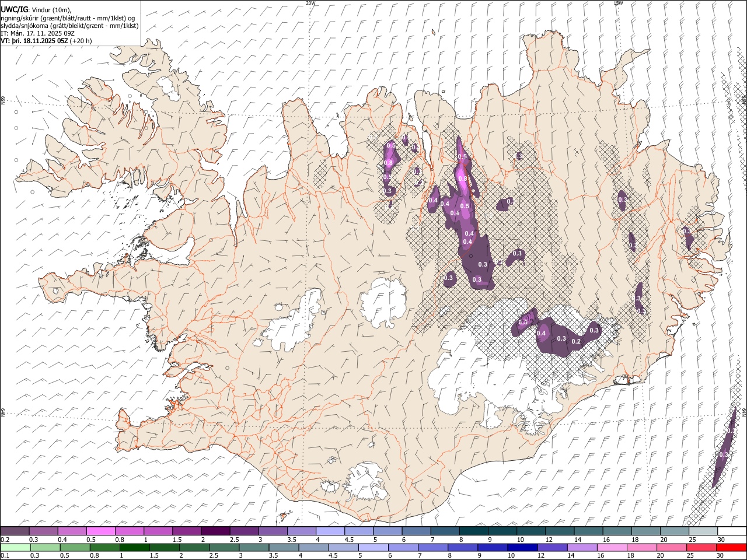Click the '1.5' label under upper legend row

point(176,539)
